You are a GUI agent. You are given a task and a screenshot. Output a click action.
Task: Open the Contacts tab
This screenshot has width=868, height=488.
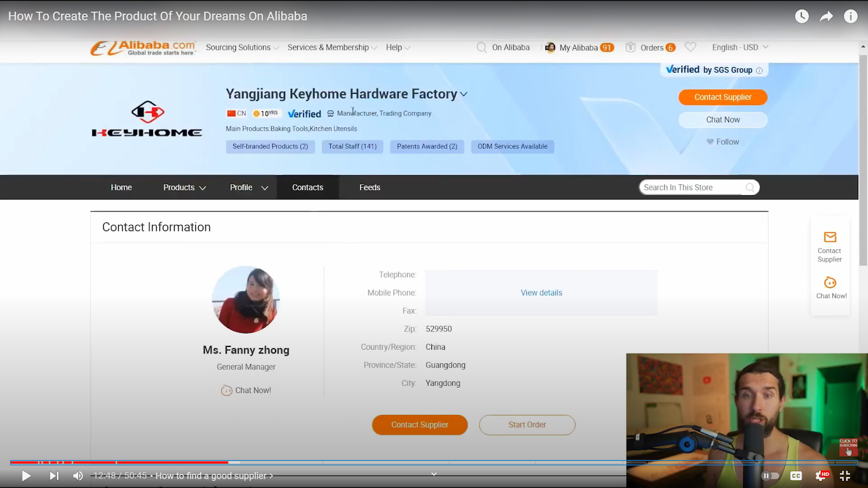point(308,188)
